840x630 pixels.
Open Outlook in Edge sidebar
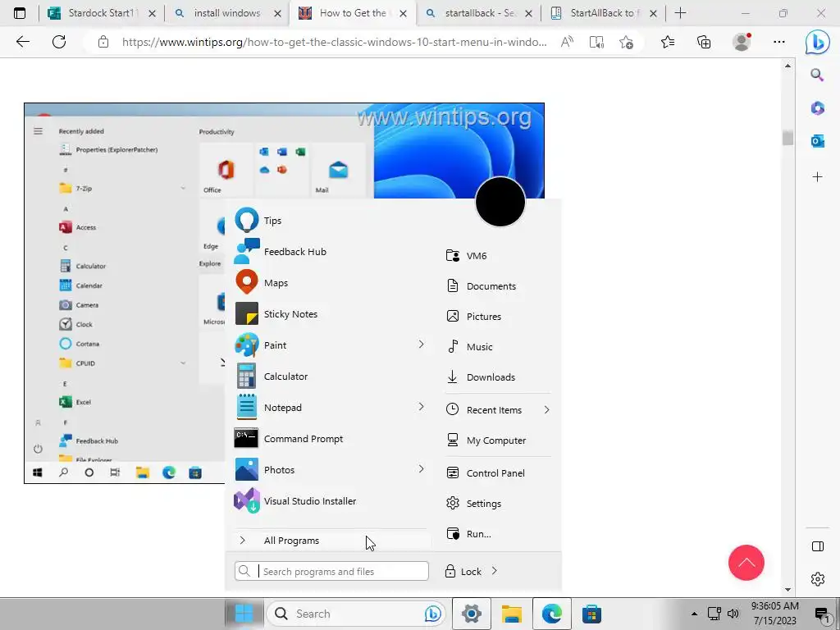pos(817,141)
